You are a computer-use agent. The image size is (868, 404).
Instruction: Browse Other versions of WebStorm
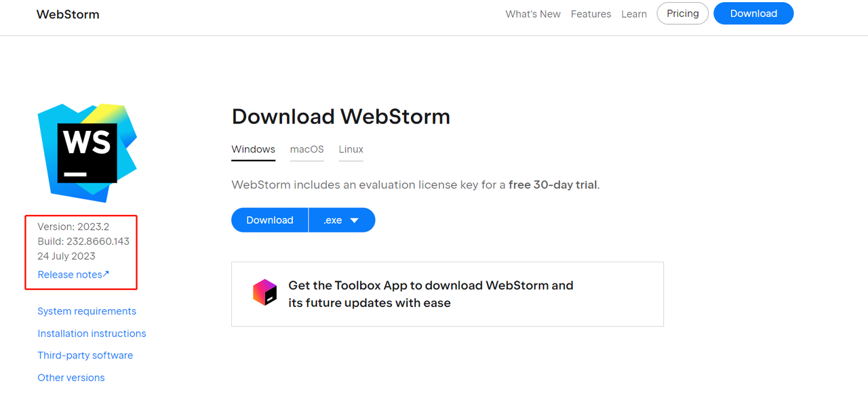(71, 378)
